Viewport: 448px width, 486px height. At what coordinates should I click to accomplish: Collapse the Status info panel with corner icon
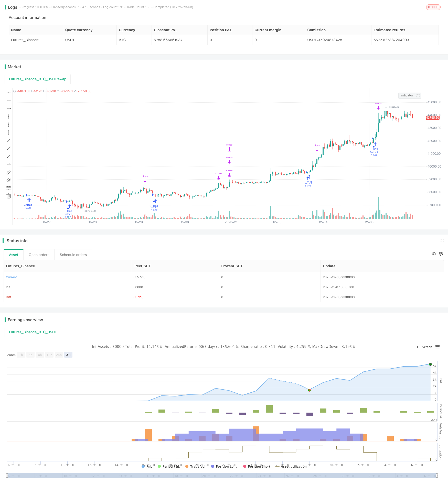pyautogui.click(x=442, y=240)
